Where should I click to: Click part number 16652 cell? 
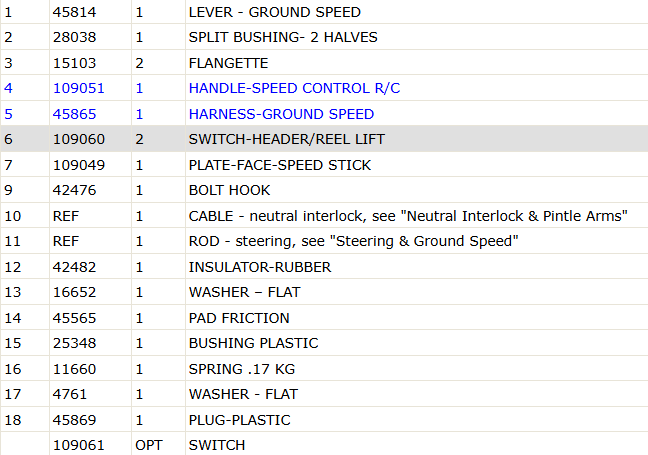(x=91, y=292)
